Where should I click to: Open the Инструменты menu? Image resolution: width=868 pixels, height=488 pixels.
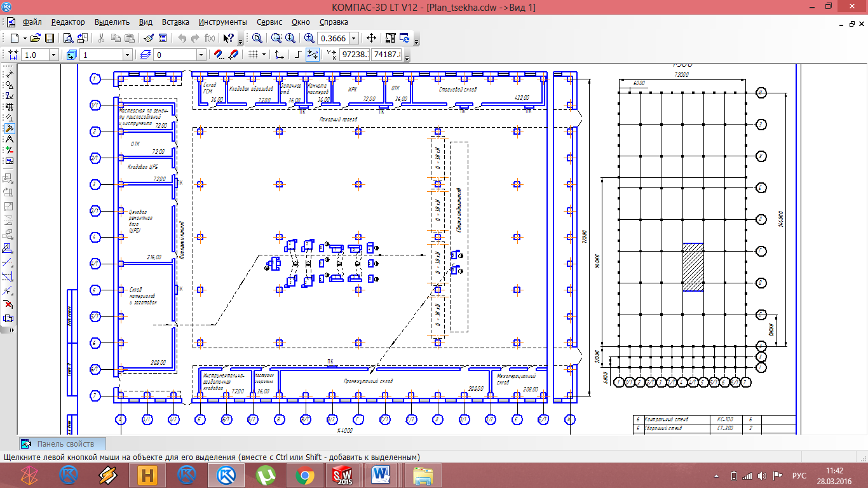222,22
